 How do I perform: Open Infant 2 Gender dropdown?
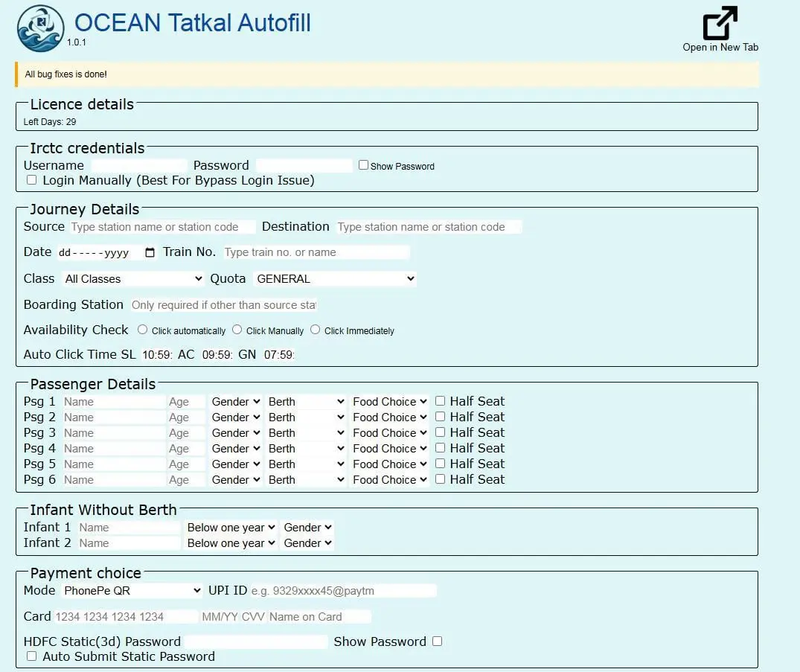tap(307, 543)
